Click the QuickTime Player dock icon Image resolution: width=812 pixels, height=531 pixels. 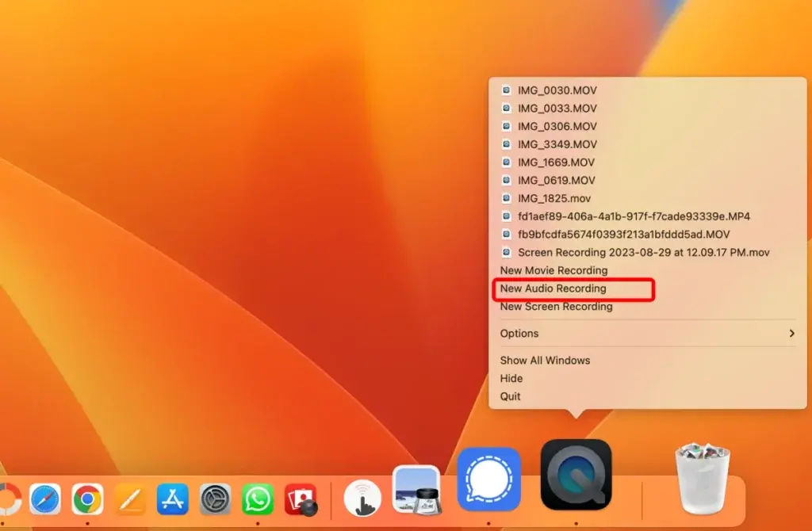576,475
